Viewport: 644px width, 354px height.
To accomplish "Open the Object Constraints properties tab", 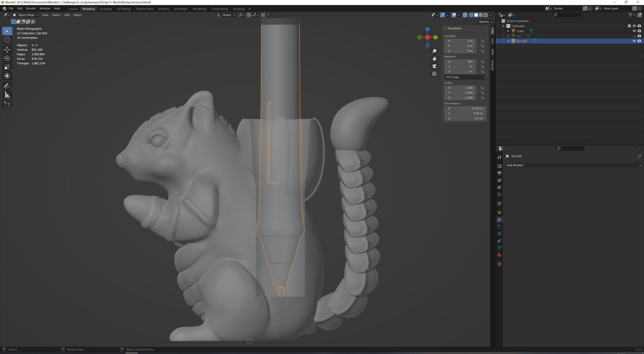I will [x=499, y=241].
